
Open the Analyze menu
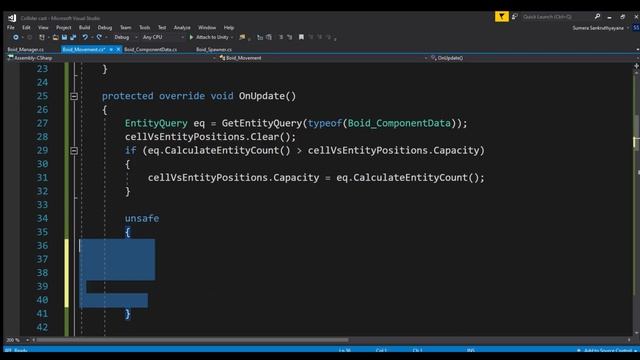[x=182, y=28]
